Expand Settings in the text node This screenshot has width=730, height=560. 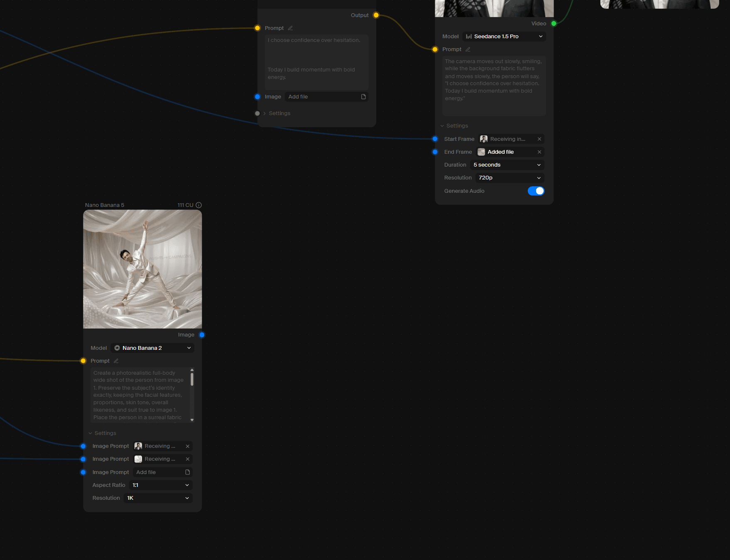(277, 113)
